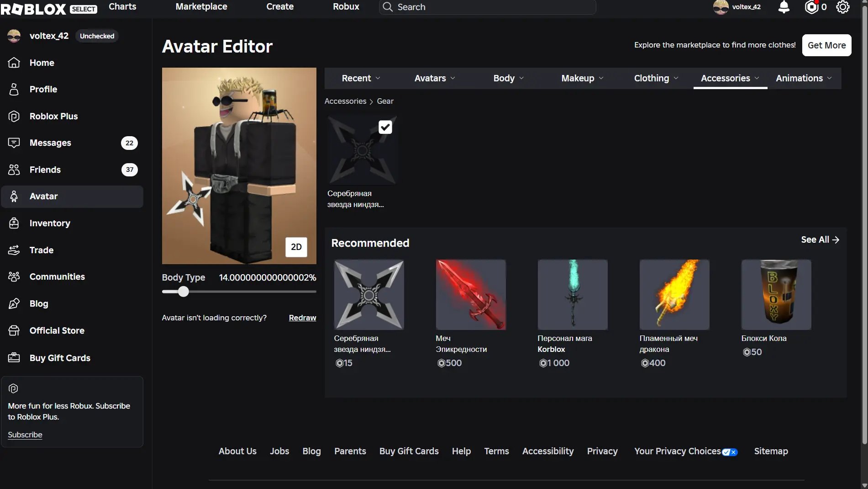The width and height of the screenshot is (868, 489).
Task: Open the Jobs footer link
Action: pos(279,451)
